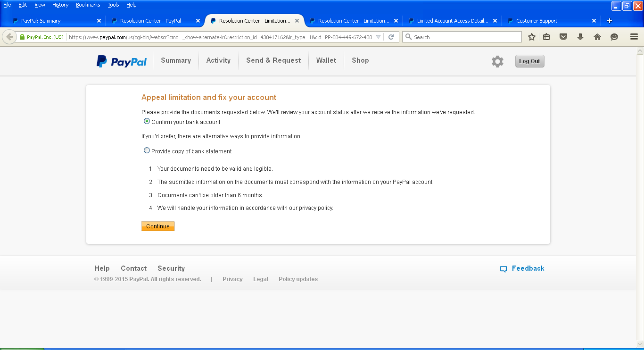
Task: Go to the Firefox home page icon
Action: point(597,37)
